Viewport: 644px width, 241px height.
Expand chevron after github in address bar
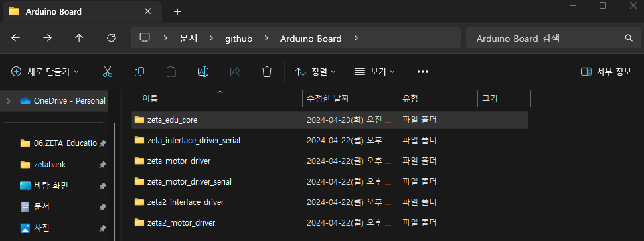[x=266, y=39]
